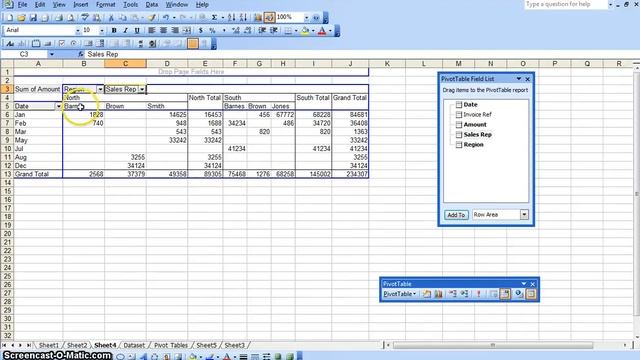Save the workbook using the floppy disk icon
Image resolution: width=640 pixels, height=360 pixels.
pyautogui.click(x=33, y=18)
